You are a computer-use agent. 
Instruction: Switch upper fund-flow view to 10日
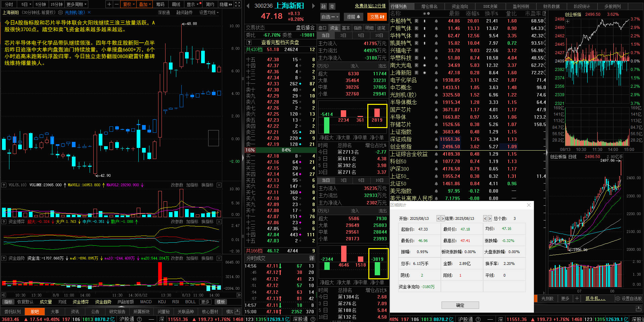(x=379, y=35)
